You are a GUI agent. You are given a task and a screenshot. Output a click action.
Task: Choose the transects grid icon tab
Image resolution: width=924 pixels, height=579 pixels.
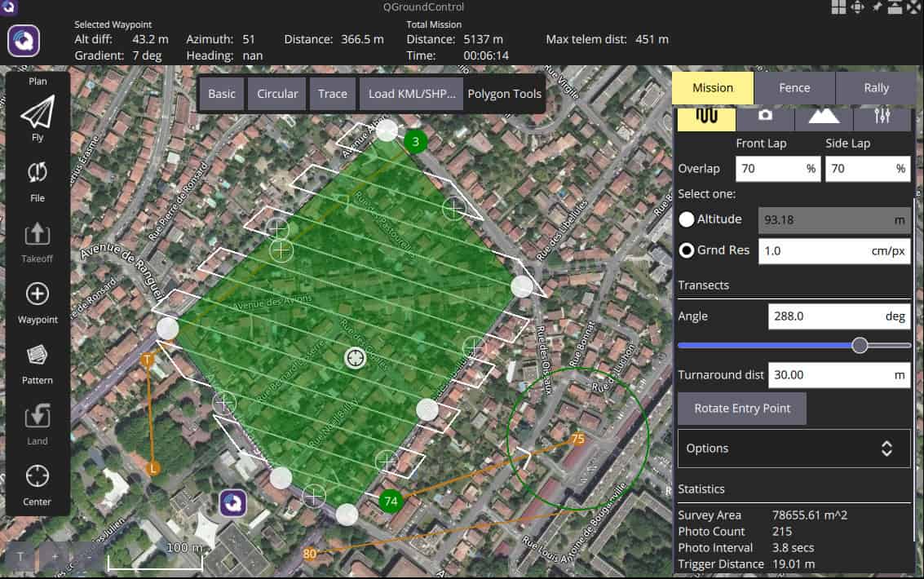708,117
